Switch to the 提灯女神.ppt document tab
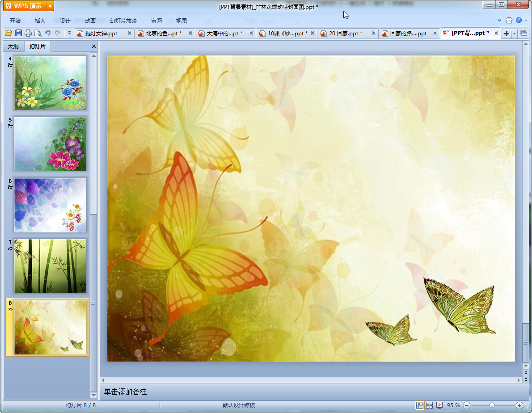 pyautogui.click(x=101, y=33)
